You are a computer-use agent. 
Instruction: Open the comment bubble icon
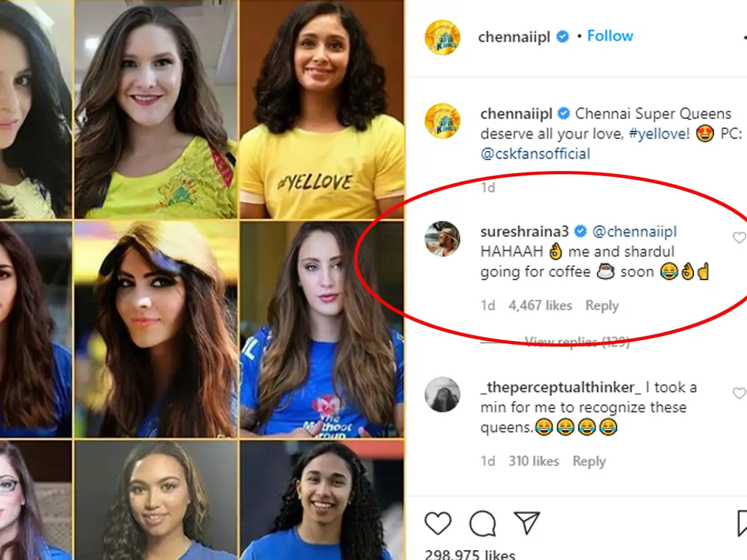pyautogui.click(x=482, y=524)
